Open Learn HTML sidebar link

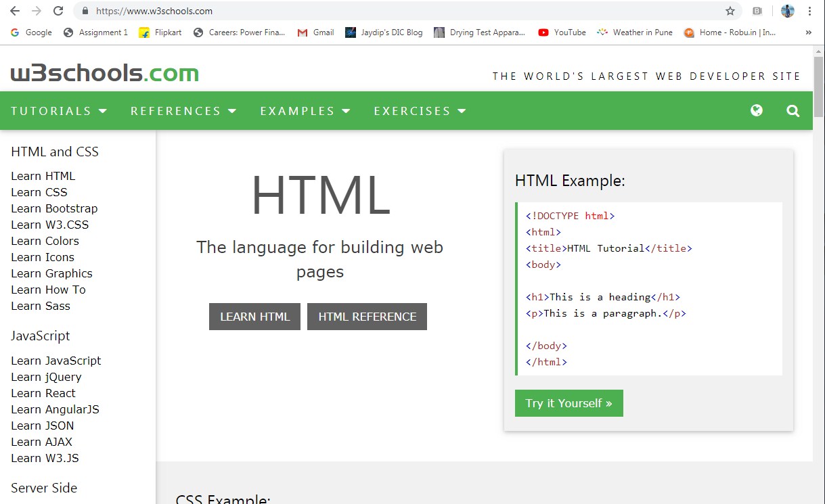click(x=43, y=176)
